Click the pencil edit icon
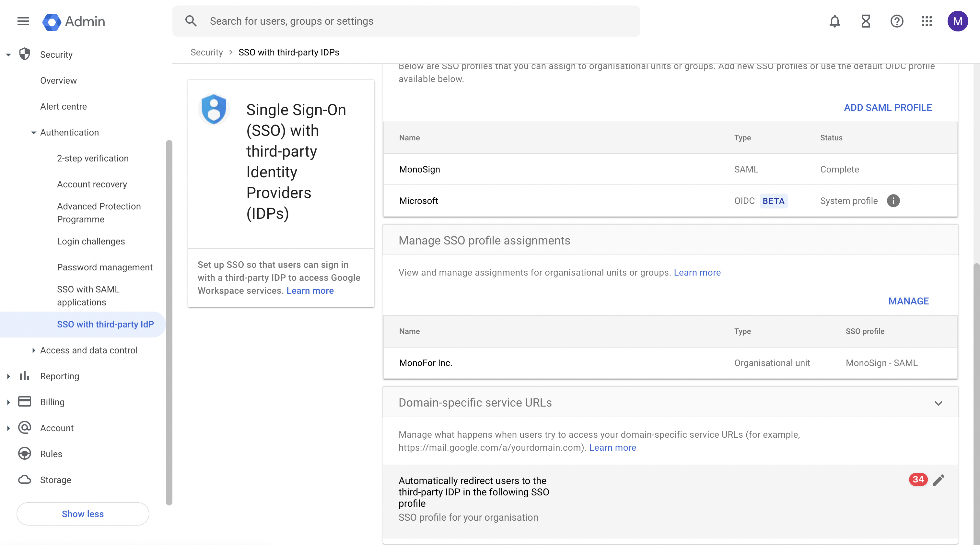 tap(938, 480)
